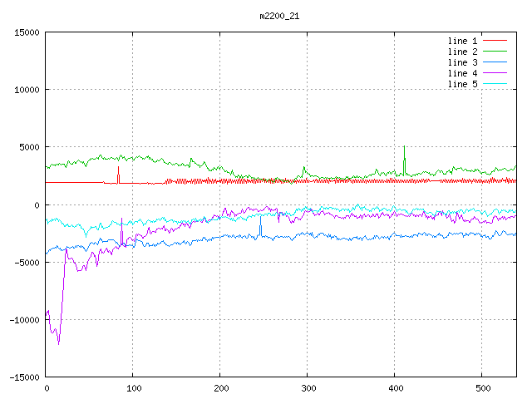Click the purple line sample beside line 4
The image size is (532, 399).
(x=495, y=73)
